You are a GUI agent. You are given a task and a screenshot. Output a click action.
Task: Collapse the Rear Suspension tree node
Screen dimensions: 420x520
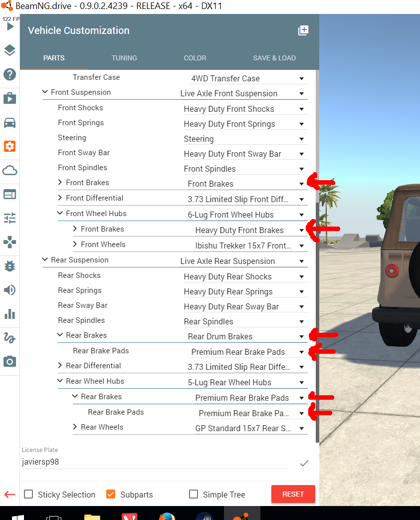point(45,260)
